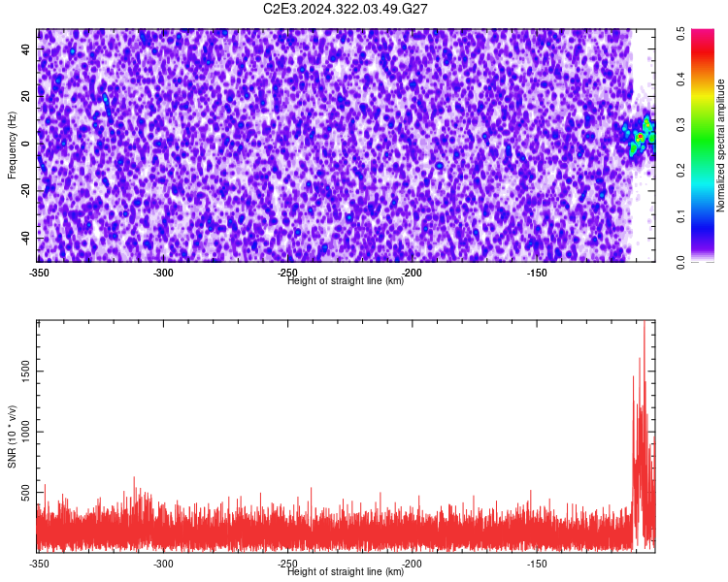728x582 pixels.
Task: Click the 0.3 tick on the color bar
Action: (680, 125)
